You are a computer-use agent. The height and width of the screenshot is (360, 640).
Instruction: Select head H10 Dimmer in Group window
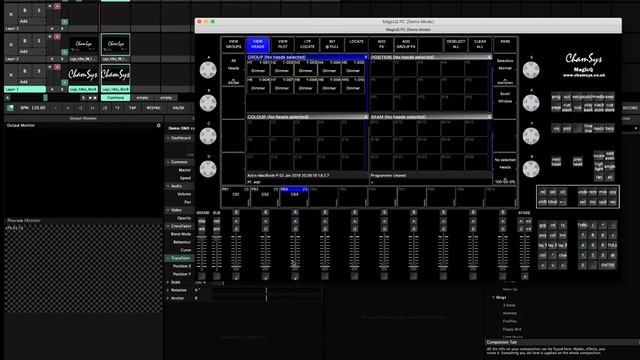pos(353,85)
